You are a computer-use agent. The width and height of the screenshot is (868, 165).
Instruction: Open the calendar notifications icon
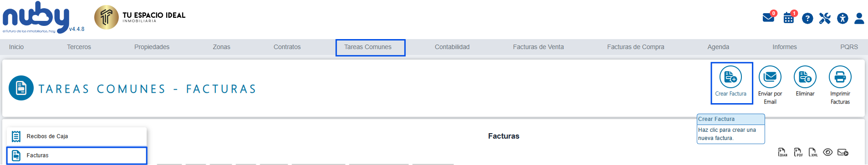789,18
